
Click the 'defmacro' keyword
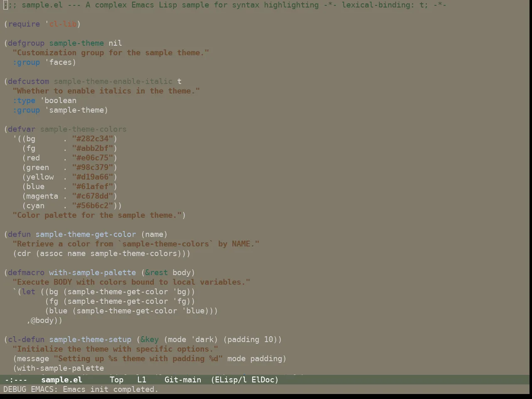26,273
